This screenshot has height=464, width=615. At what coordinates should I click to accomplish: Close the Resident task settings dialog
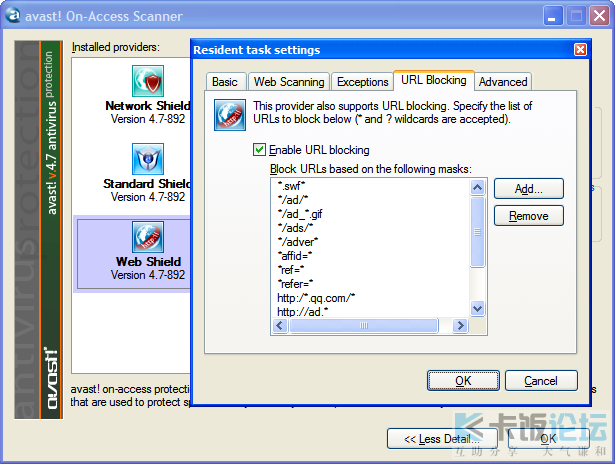pyautogui.click(x=580, y=50)
